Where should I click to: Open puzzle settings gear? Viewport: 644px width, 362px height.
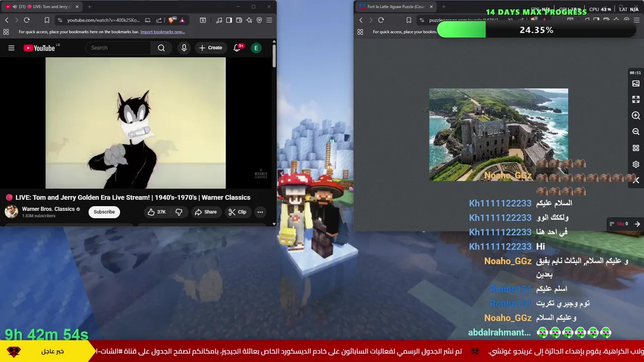pos(636,164)
